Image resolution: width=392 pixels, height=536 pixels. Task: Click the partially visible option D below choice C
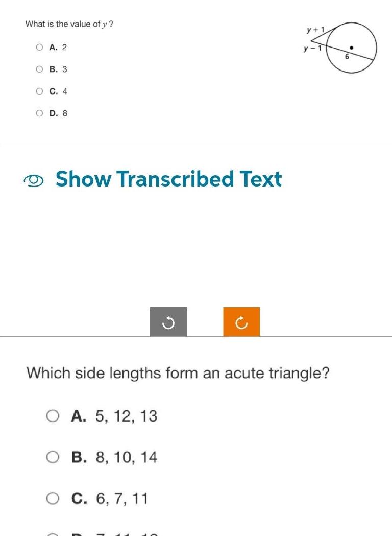52,534
